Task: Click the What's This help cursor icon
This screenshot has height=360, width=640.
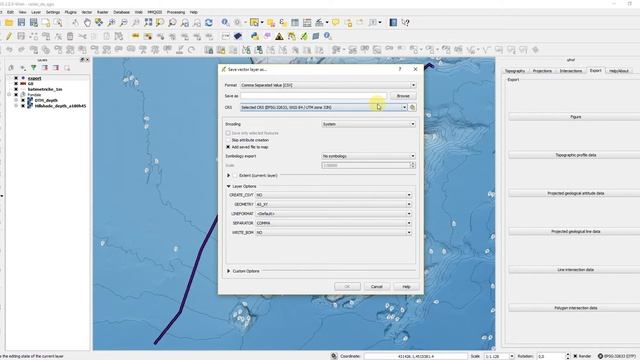Action: pyautogui.click(x=405, y=23)
